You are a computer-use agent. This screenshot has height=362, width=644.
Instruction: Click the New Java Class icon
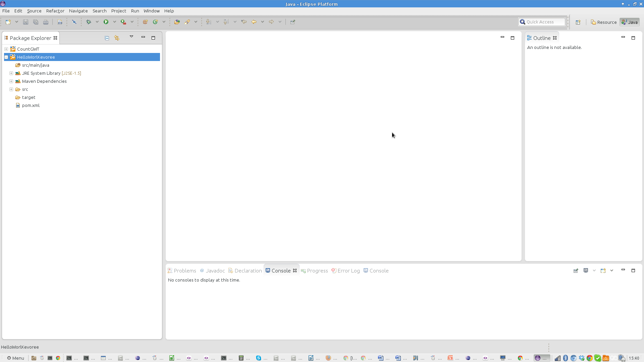point(155,22)
